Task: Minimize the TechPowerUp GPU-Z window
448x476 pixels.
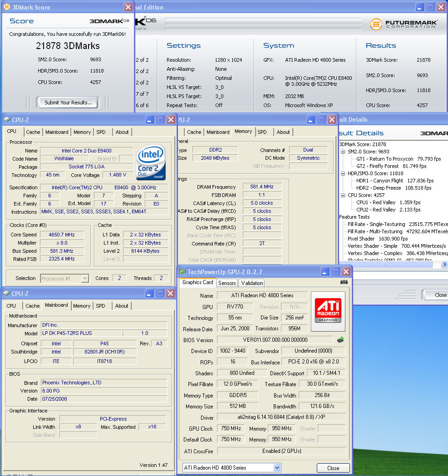Action: tap(325, 271)
